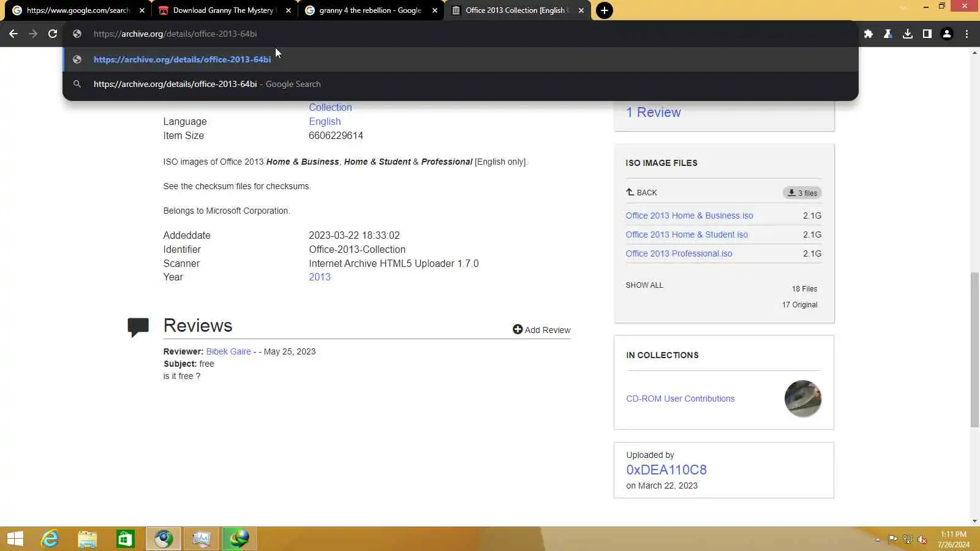Download Office 2013 Home & Business.iso
The height and width of the screenshot is (551, 980).
[x=689, y=216]
